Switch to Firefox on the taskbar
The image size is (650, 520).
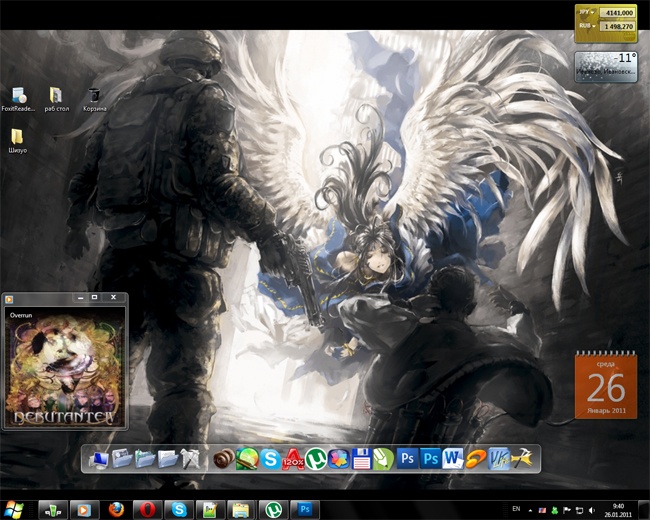point(116,510)
